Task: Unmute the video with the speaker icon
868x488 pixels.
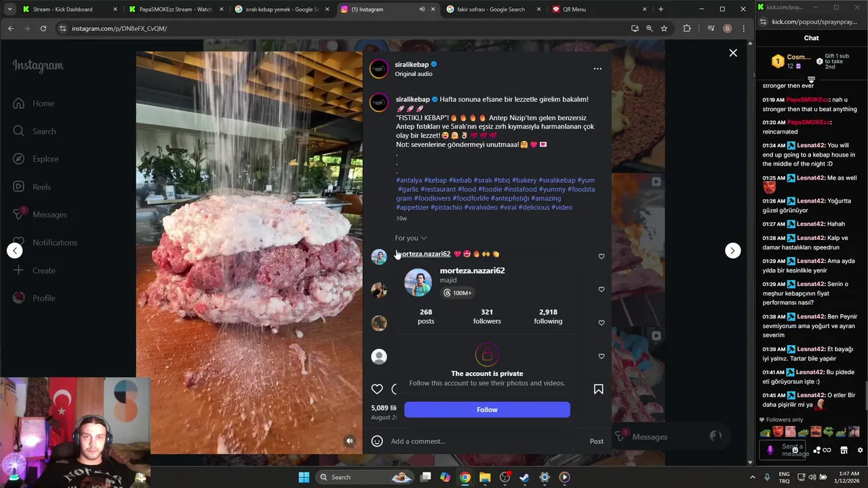Action: coord(350,441)
